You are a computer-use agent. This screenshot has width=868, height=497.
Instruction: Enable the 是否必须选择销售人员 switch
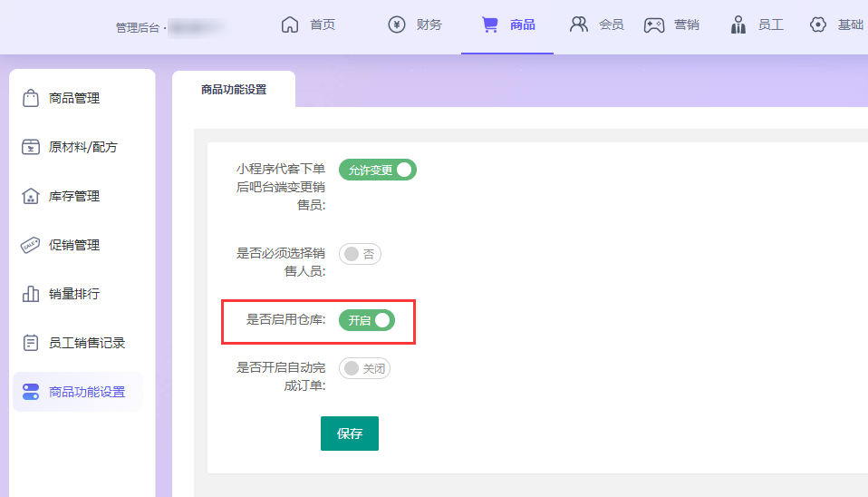coord(360,254)
